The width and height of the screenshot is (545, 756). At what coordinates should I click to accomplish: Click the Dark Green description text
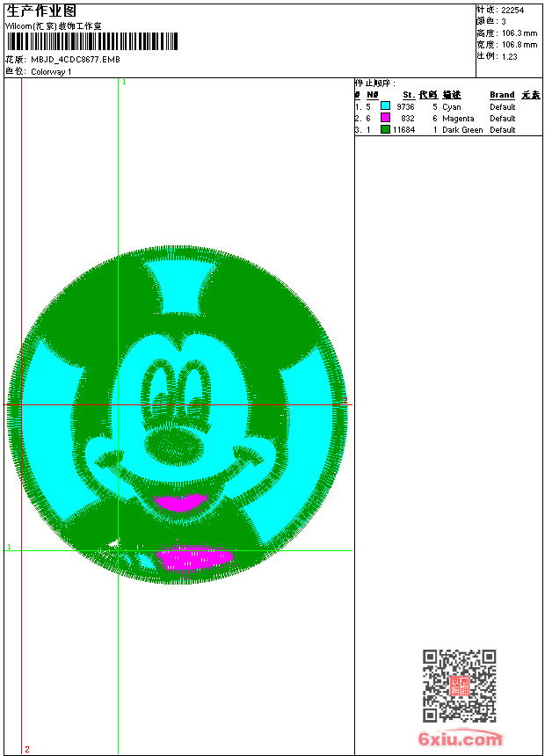click(x=462, y=130)
